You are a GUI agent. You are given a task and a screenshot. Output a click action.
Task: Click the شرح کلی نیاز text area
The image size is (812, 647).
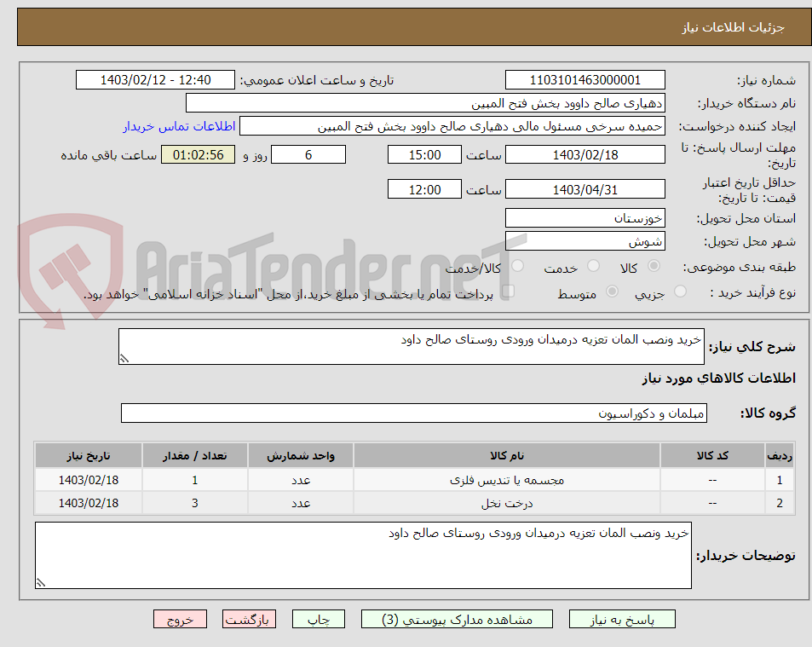(412, 347)
